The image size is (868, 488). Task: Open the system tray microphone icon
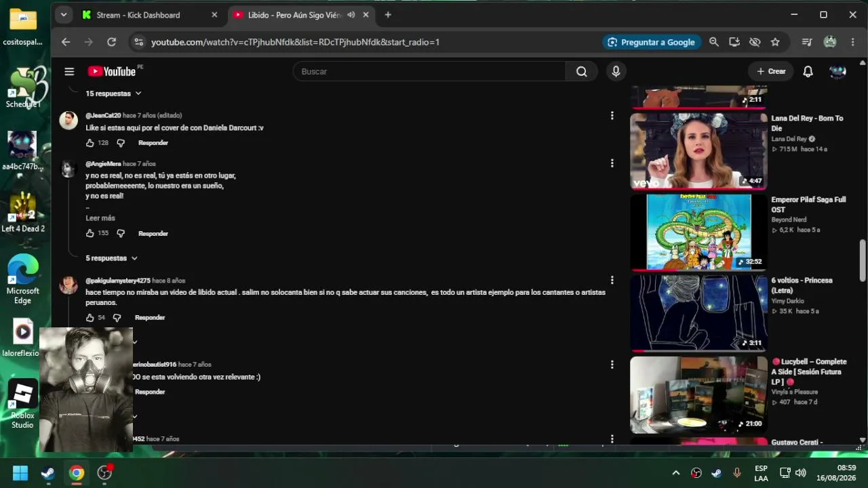tap(737, 473)
